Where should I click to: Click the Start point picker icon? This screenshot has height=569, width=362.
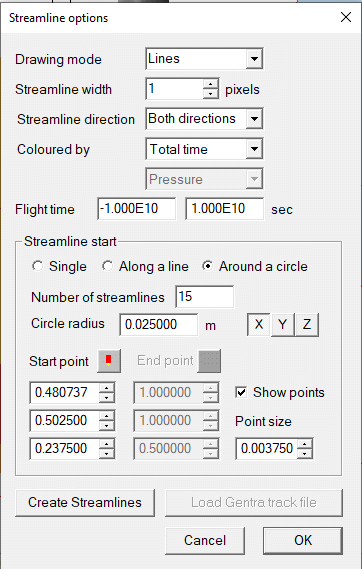point(109,361)
